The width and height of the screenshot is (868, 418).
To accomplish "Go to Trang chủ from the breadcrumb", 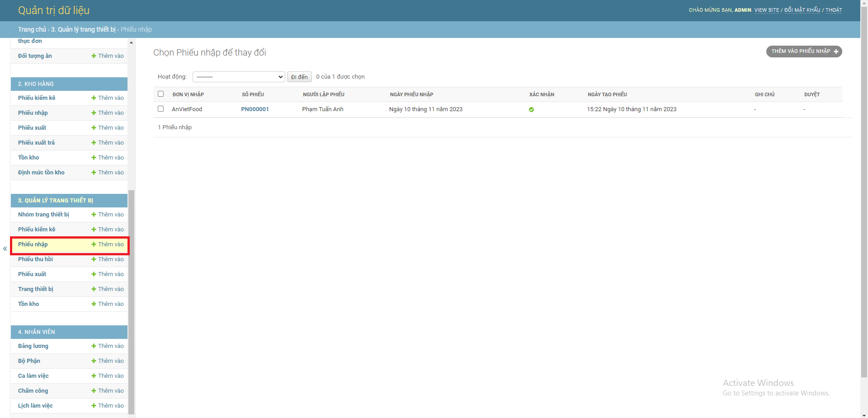I will click(x=32, y=29).
